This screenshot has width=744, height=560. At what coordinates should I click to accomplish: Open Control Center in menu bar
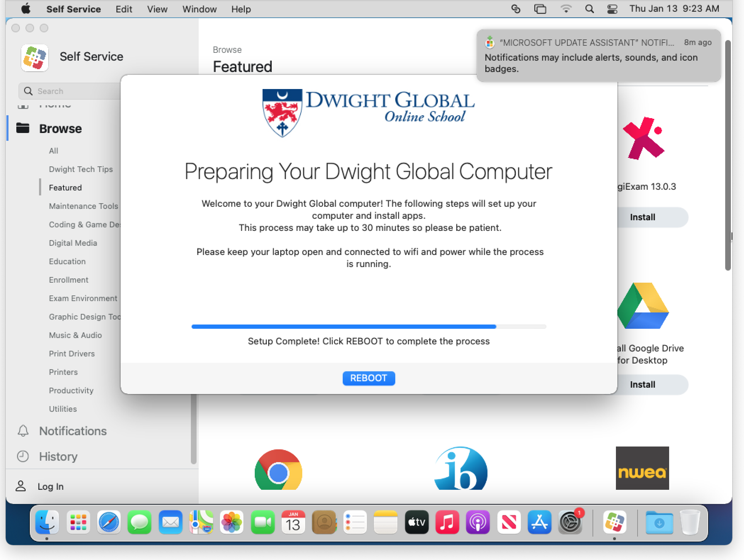point(612,9)
